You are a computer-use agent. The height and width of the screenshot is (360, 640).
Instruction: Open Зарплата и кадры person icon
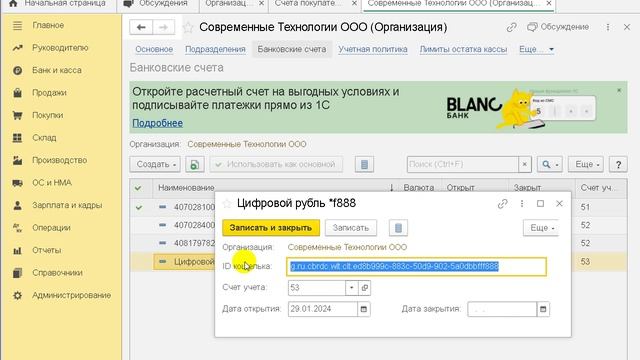pyautogui.click(x=17, y=205)
